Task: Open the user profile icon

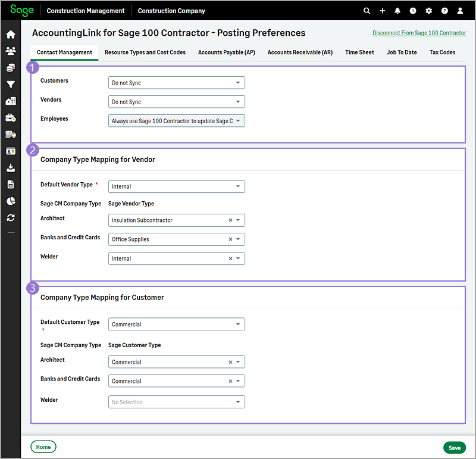Action: click(460, 11)
